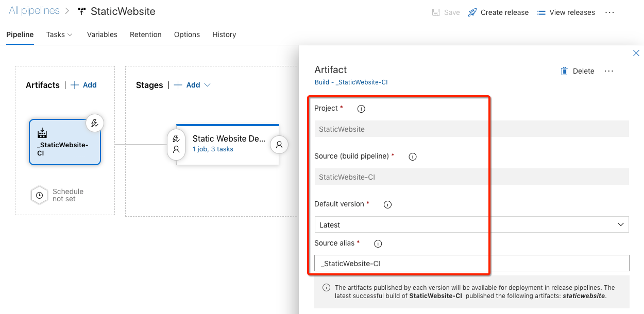
Task: Open the 1 job, 3 tasks link
Action: coord(213,149)
